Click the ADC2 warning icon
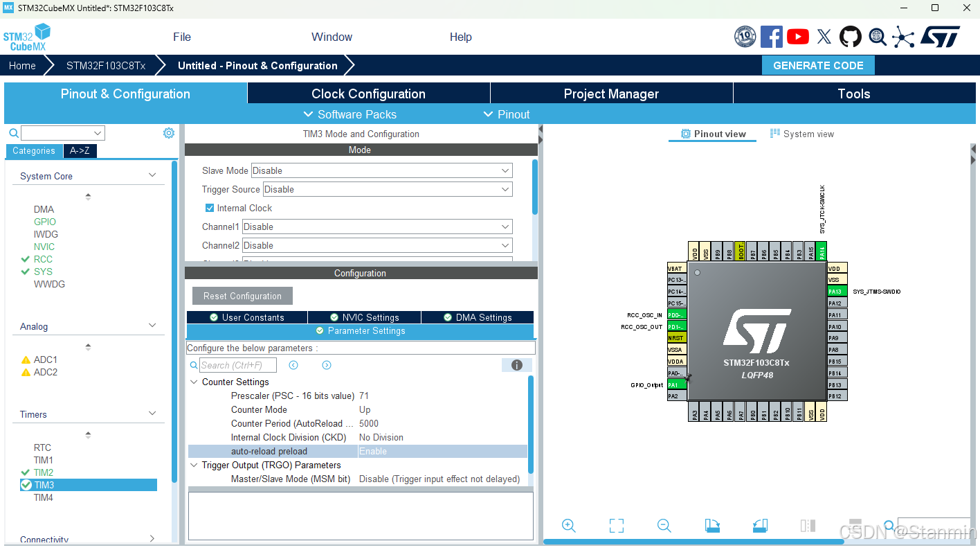This screenshot has height=550, width=980. coord(26,372)
